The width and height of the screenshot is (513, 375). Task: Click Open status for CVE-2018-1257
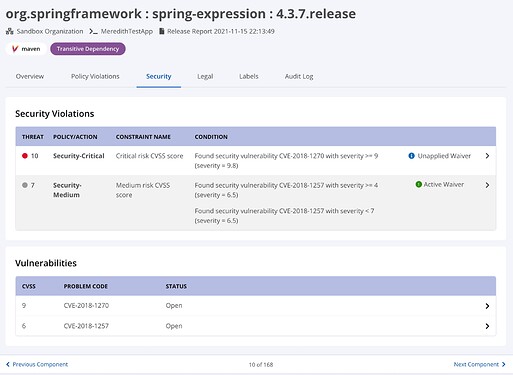pos(174,326)
